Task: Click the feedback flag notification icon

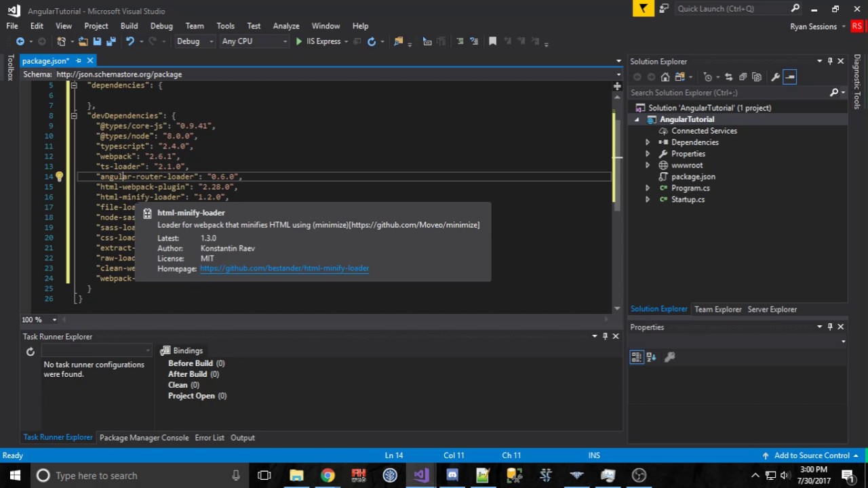Action: pyautogui.click(x=643, y=8)
